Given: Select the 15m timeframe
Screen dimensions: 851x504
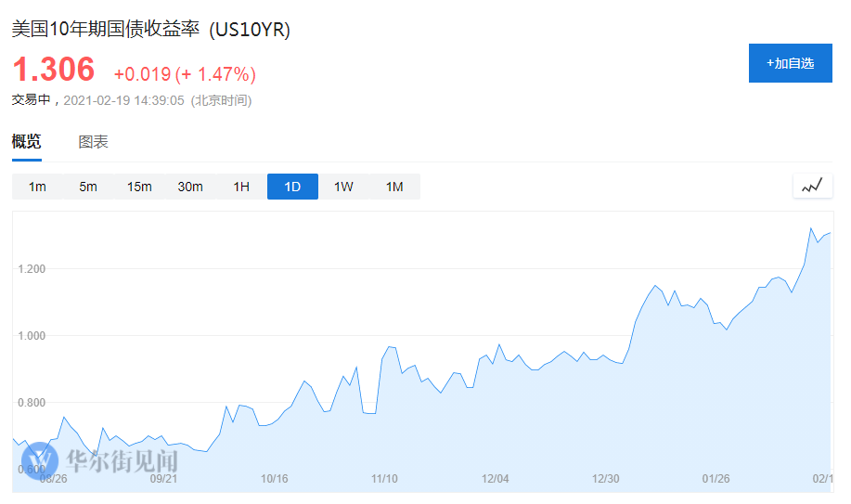Looking at the screenshot, I should coord(139,187).
